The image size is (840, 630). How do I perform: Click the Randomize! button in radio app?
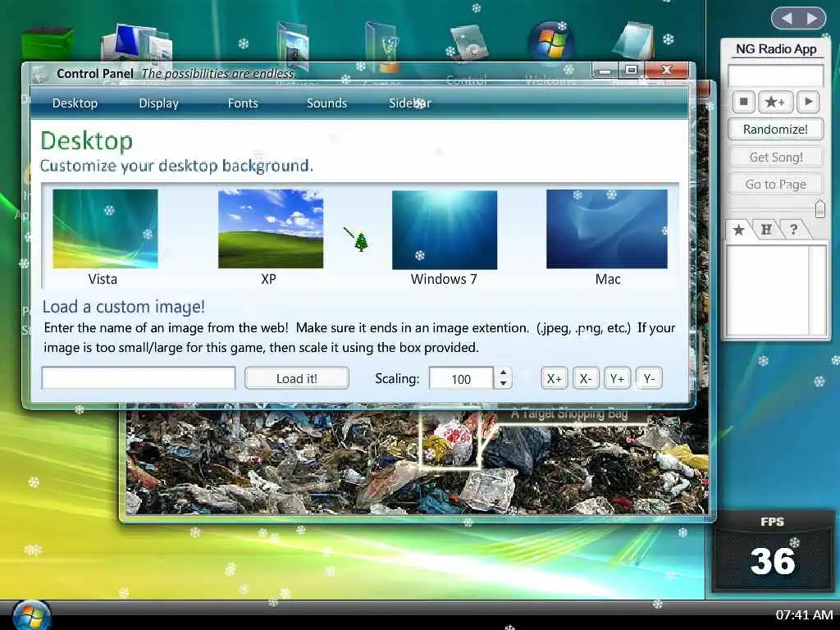click(x=775, y=130)
